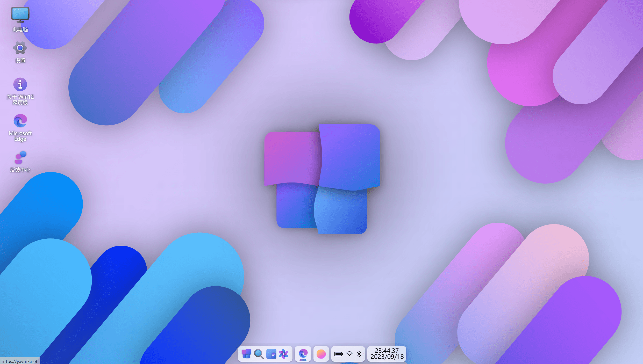Image resolution: width=643 pixels, height=364 pixels.
Task: Open the 反馈中心 (Feedback Hub) desktop icon
Action: 20,161
